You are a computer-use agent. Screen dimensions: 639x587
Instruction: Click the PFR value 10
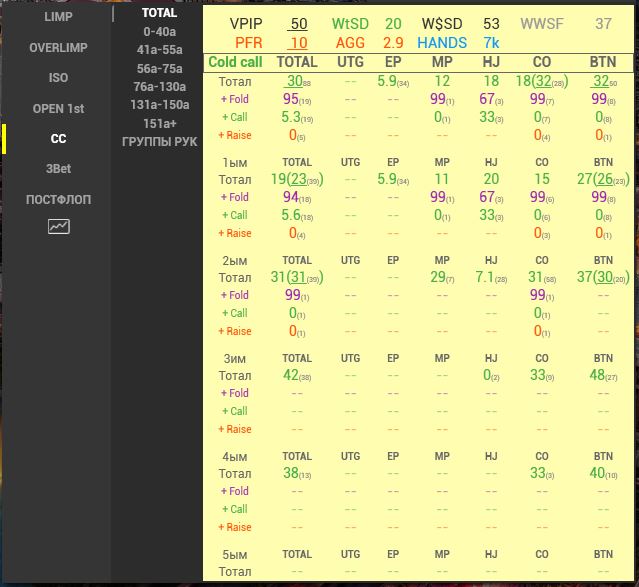click(x=299, y=43)
